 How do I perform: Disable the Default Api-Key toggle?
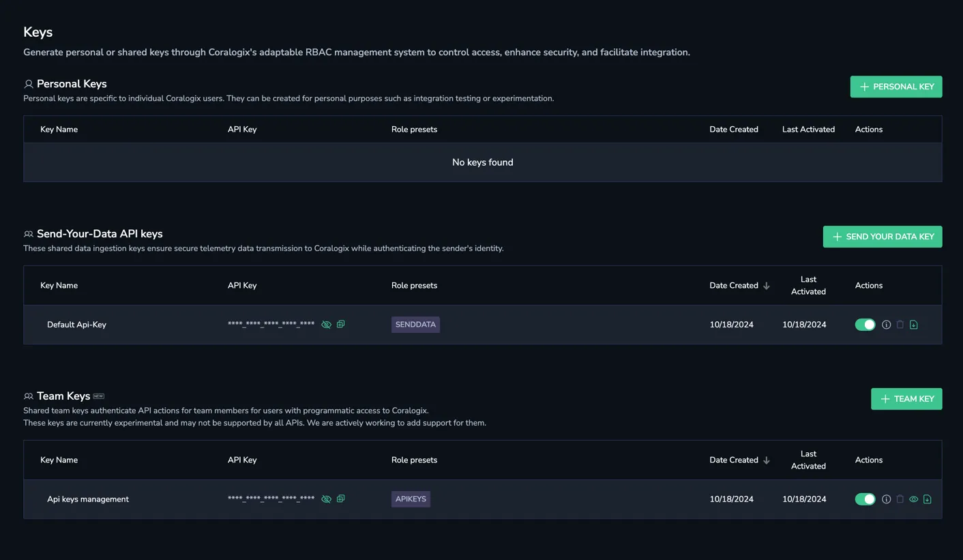[x=865, y=325]
